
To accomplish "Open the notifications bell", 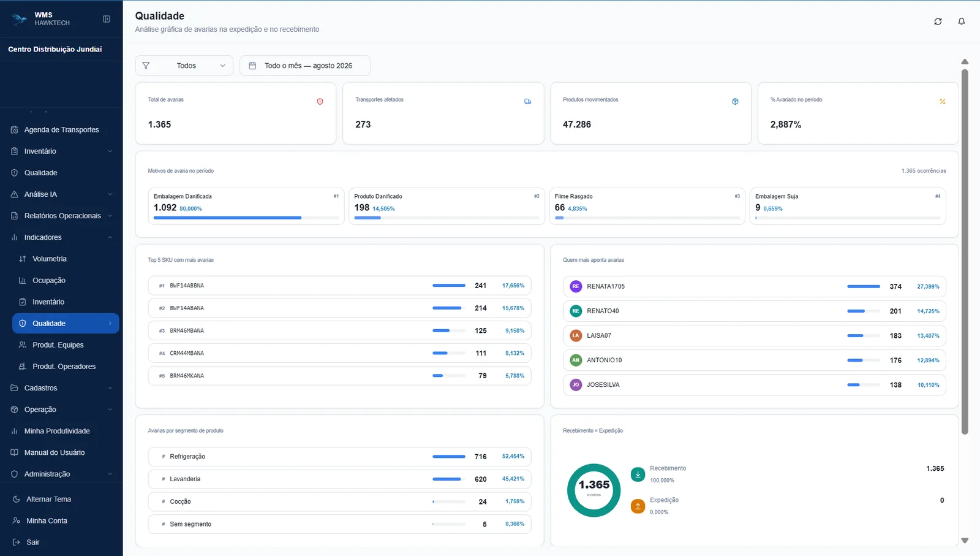I will pyautogui.click(x=962, y=21).
